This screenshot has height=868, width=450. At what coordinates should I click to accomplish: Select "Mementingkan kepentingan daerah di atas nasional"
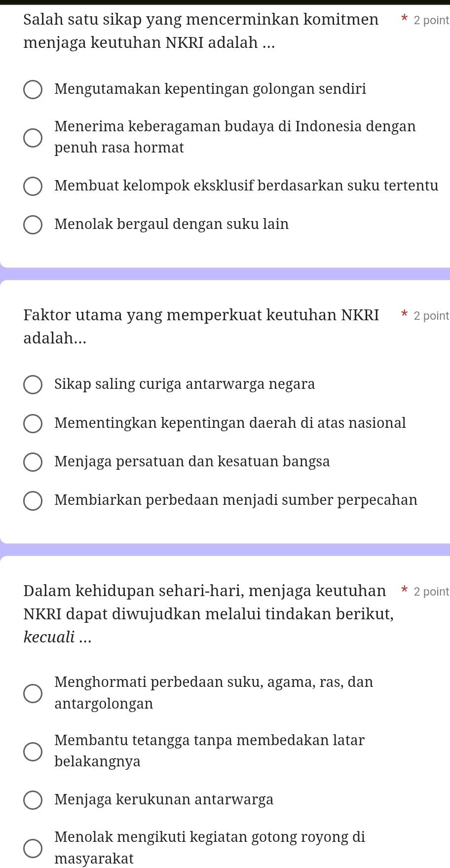(x=33, y=423)
